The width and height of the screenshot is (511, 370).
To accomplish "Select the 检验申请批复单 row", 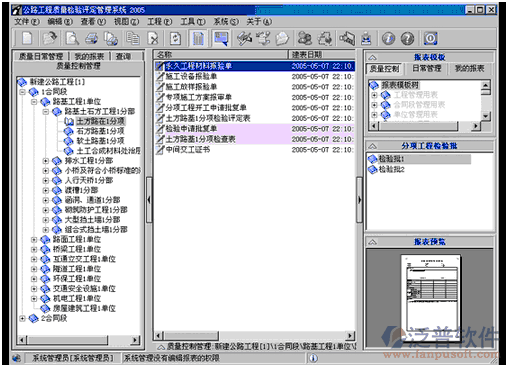I will (x=255, y=129).
